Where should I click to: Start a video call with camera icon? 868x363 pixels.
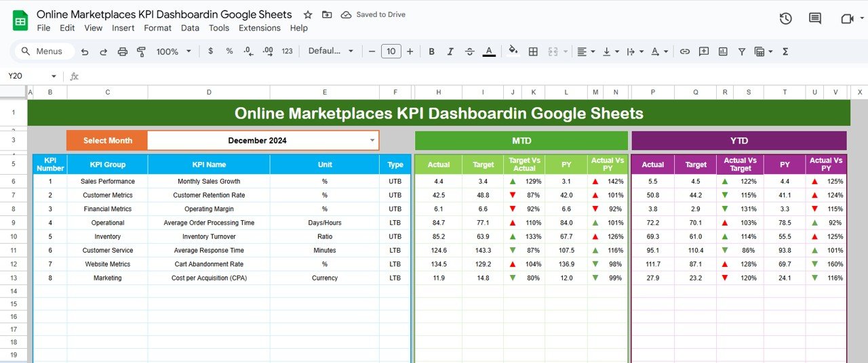847,19
